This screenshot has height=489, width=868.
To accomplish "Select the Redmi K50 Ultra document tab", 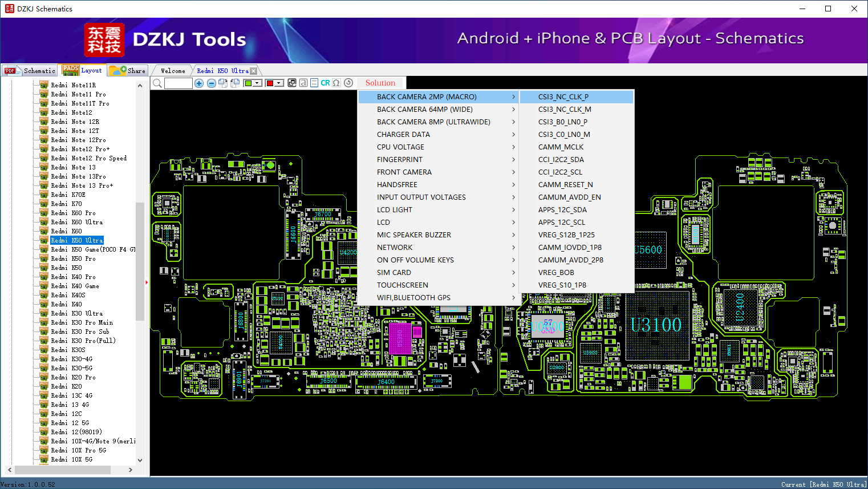I will pyautogui.click(x=222, y=71).
